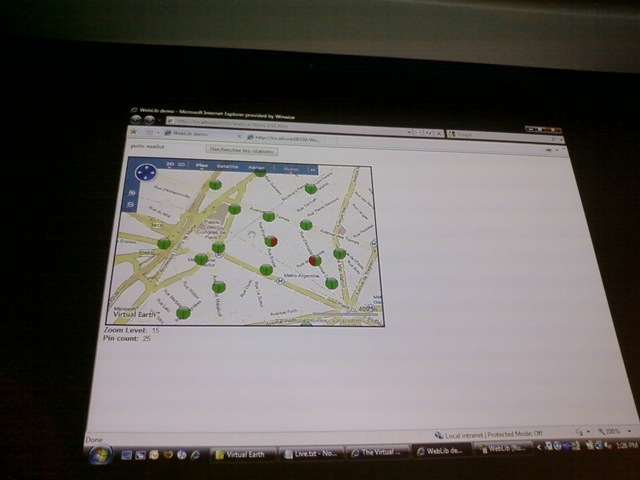Screen dimensions: 640x480
Task: Open the Virtual Earth taskbar folder
Action: 243,455
